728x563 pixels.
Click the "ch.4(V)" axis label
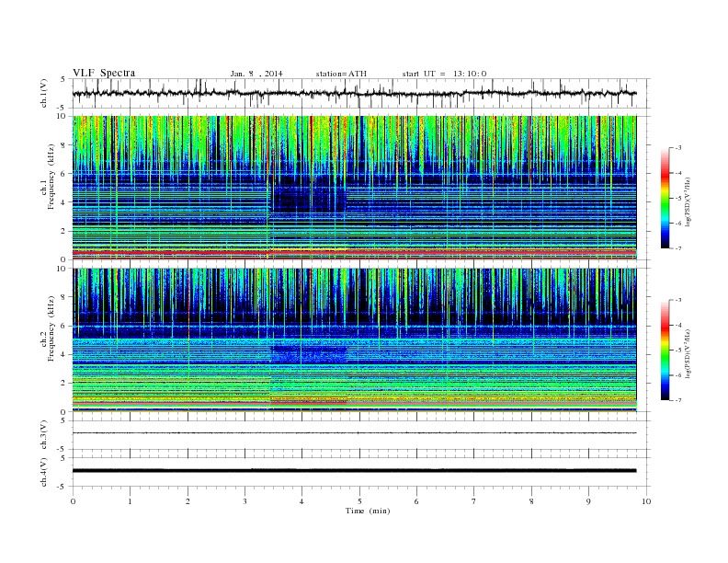[44, 473]
